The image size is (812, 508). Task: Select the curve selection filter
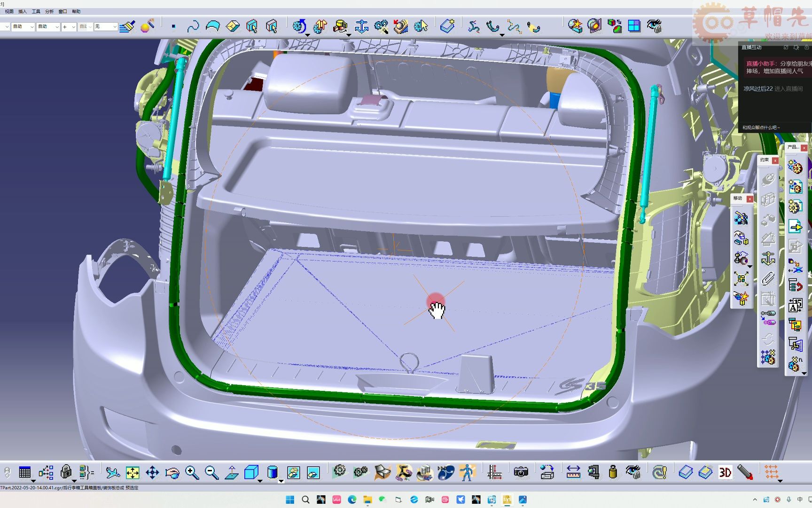[193, 26]
